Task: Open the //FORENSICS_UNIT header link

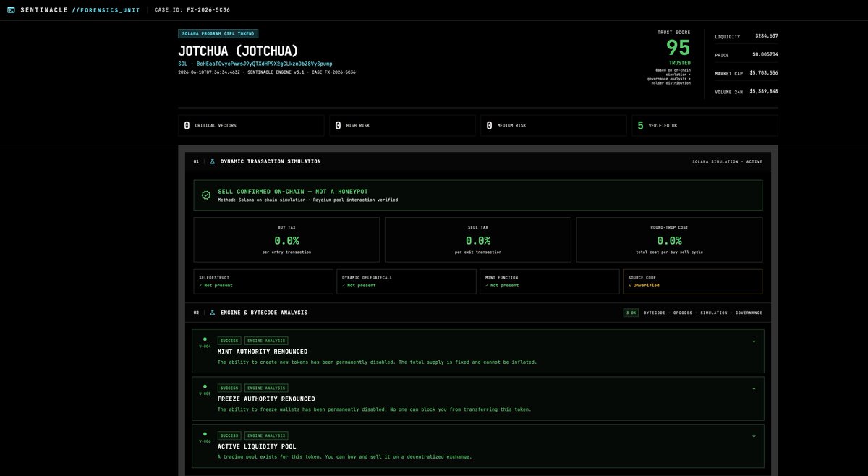Action: (106, 10)
